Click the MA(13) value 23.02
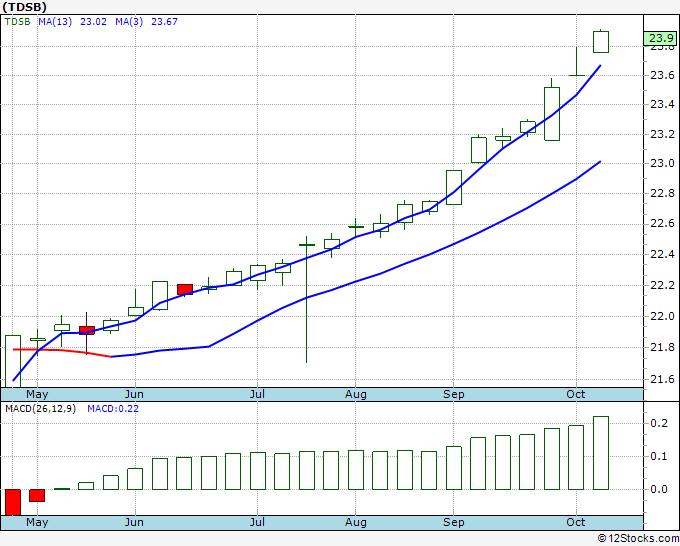The image size is (680, 546). 93,22
